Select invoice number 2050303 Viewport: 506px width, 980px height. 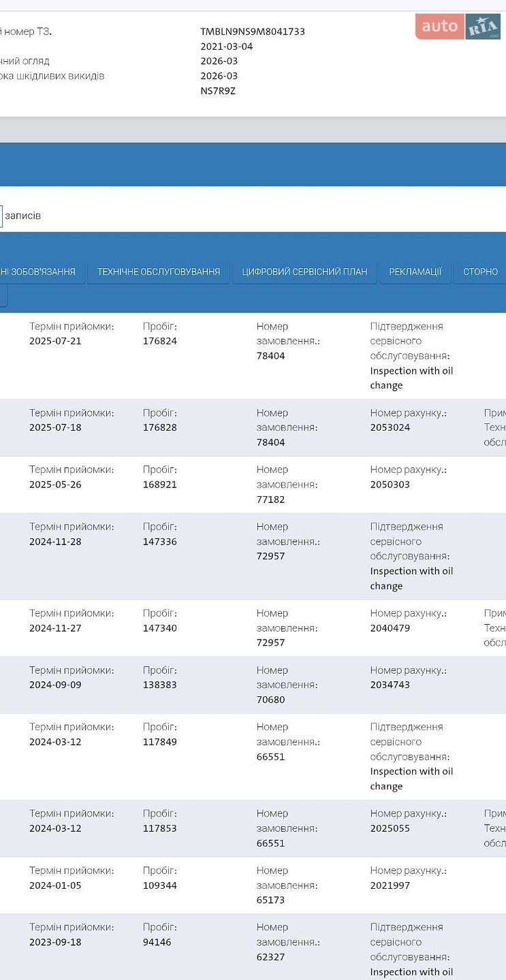pos(390,485)
